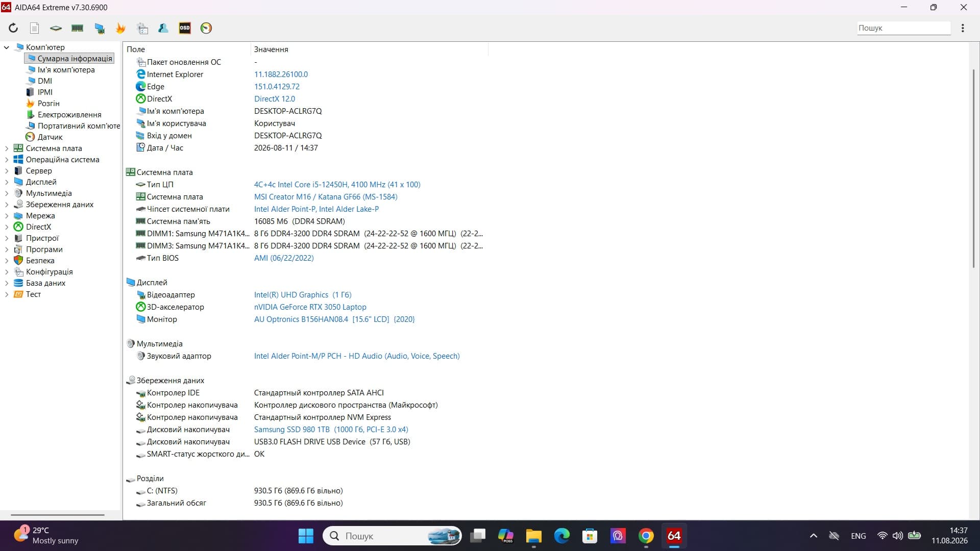Open the Windows Start button

[x=306, y=536]
